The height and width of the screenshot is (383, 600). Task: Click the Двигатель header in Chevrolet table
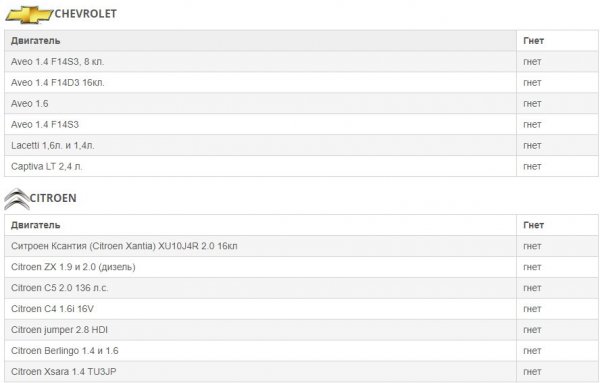[35, 41]
